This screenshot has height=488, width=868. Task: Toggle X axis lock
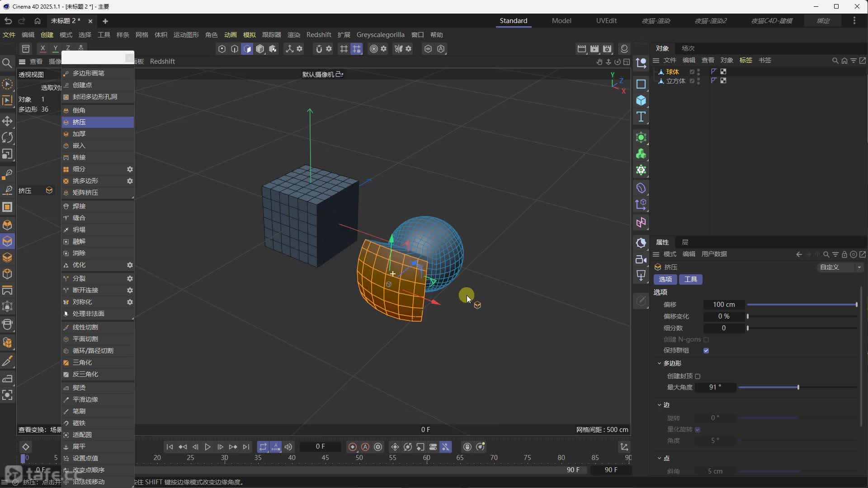42,48
